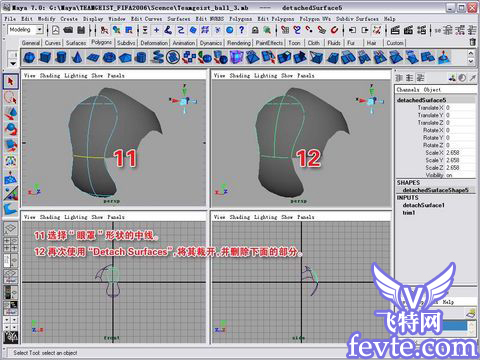The height and width of the screenshot is (360, 480).
Task: Open Panels menu in top-left viewport
Action: coord(116,76)
